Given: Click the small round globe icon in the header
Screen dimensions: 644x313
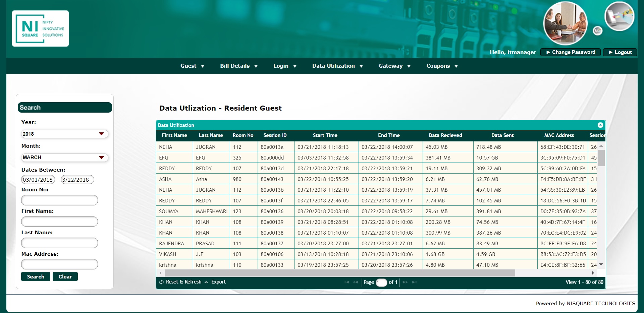Looking at the screenshot, I should (597, 31).
